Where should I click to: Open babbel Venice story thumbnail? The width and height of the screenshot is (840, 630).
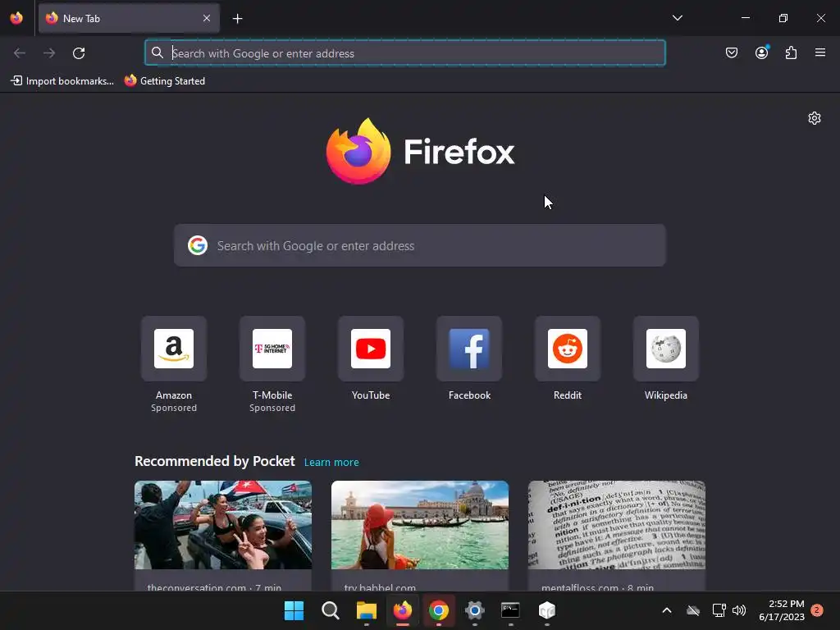tap(419, 525)
